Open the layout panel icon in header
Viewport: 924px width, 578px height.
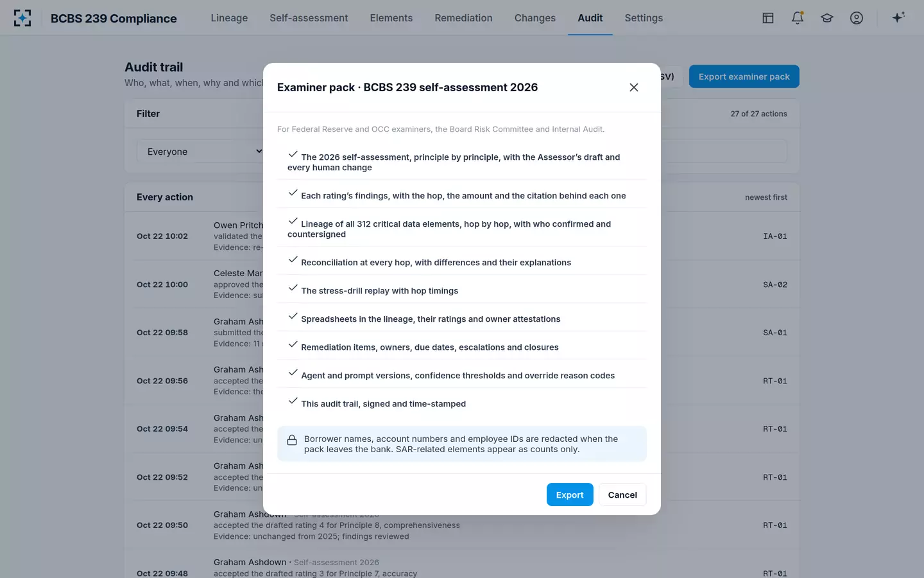pyautogui.click(x=768, y=18)
